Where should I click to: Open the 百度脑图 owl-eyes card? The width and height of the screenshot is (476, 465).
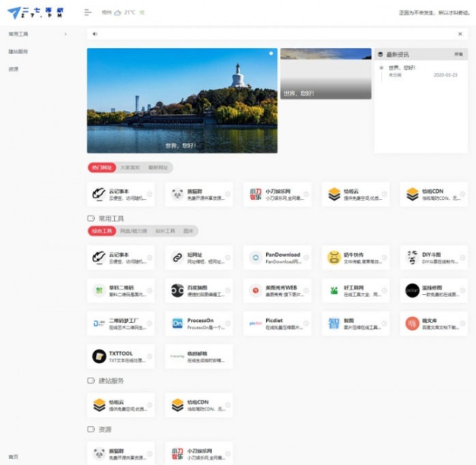coord(199,290)
